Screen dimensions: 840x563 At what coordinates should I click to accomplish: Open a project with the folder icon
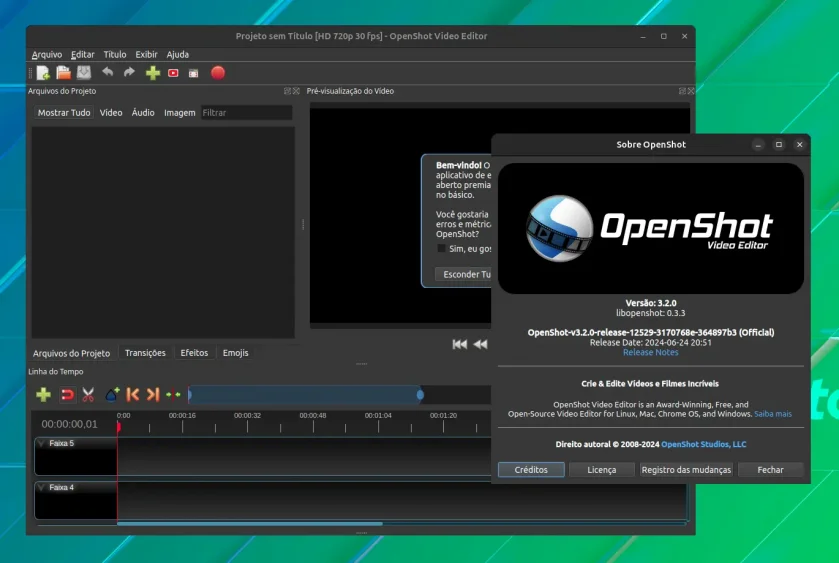coord(63,73)
